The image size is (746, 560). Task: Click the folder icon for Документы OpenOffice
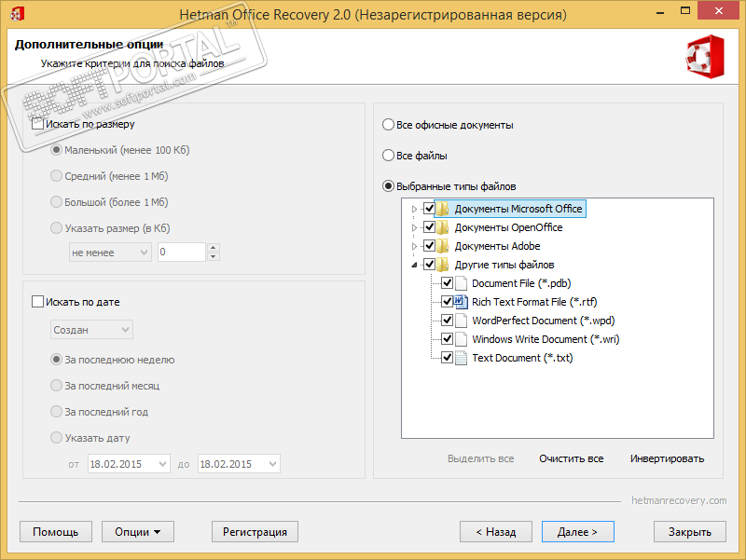pyautogui.click(x=443, y=227)
